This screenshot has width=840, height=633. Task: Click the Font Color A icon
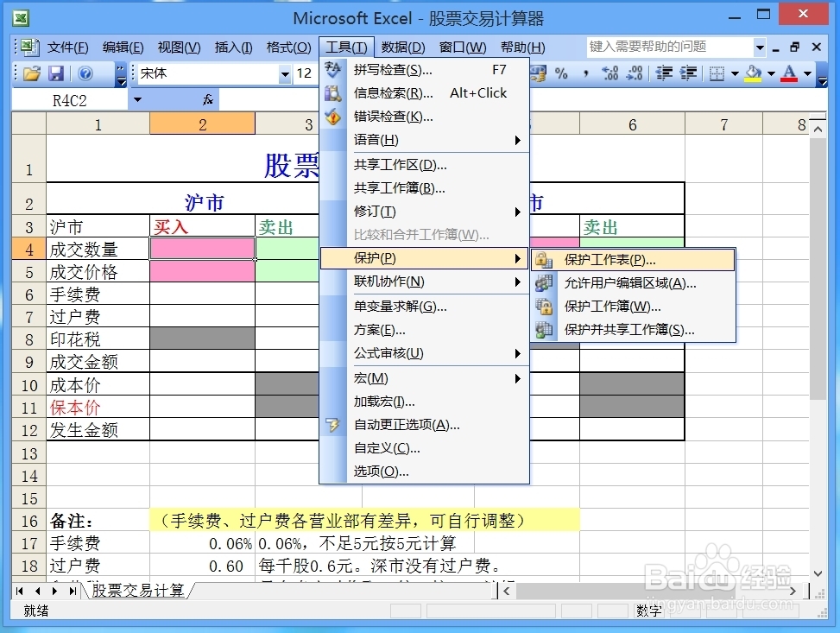point(789,73)
